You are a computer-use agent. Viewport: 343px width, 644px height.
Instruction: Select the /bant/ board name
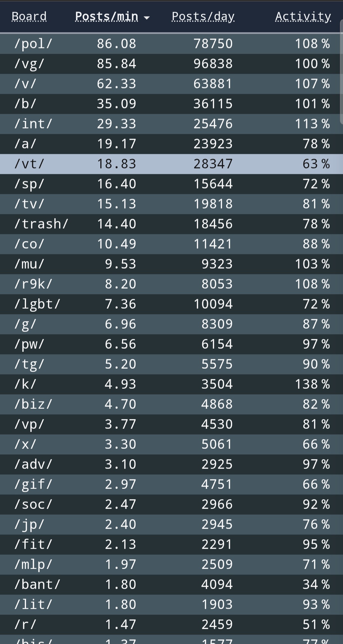(37, 584)
